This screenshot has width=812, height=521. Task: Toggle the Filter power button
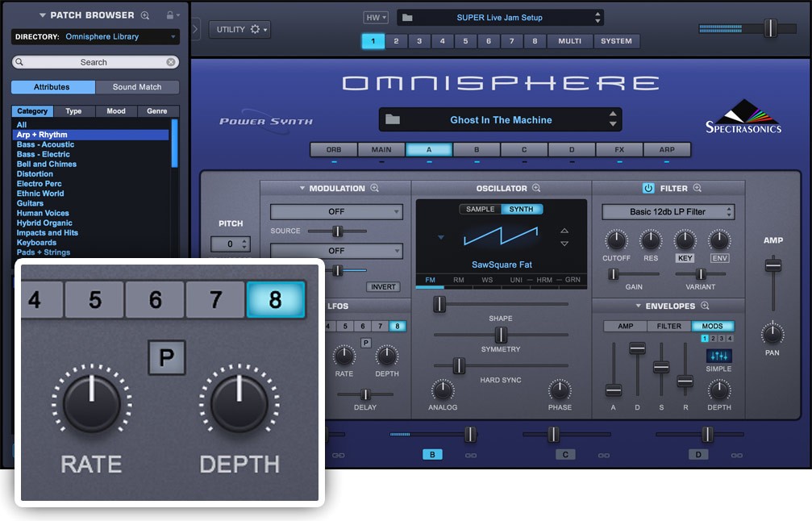point(648,189)
